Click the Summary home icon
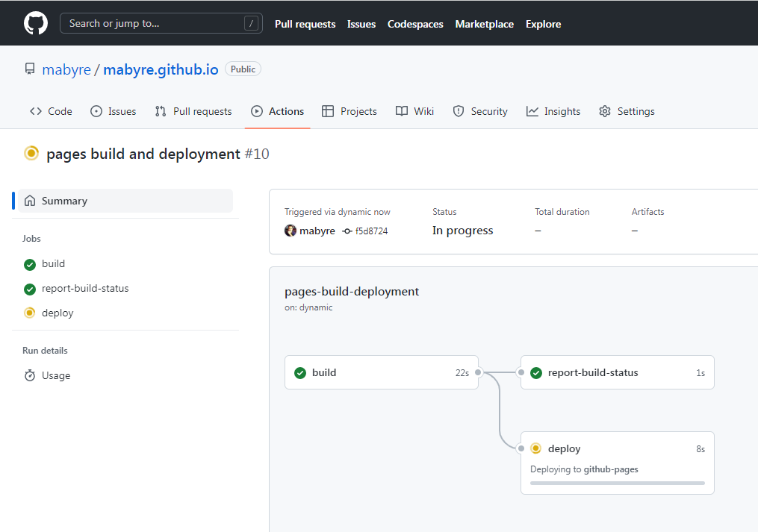758x532 pixels. (x=30, y=201)
